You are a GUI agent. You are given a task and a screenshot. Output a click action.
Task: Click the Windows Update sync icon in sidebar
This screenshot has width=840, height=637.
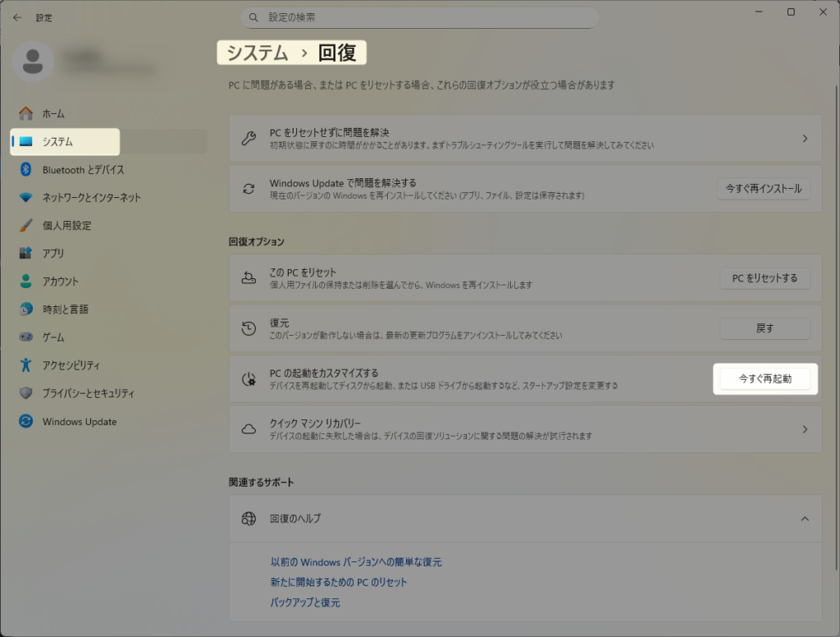26,421
